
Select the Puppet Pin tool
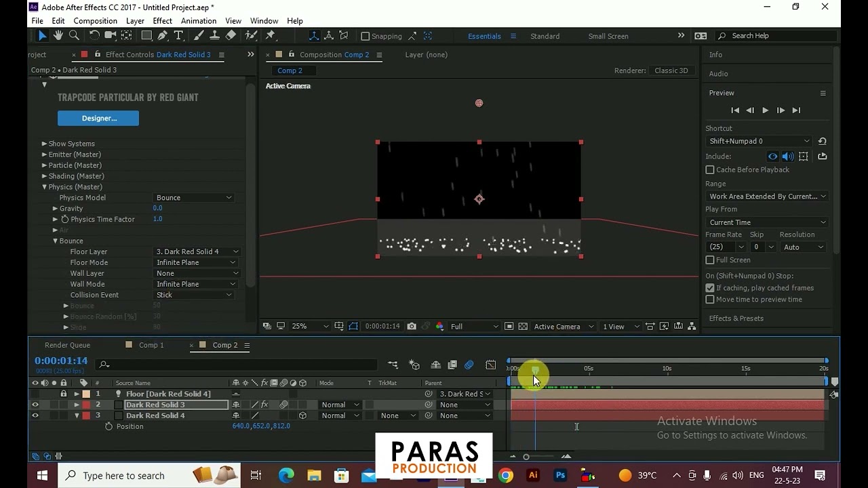[271, 36]
